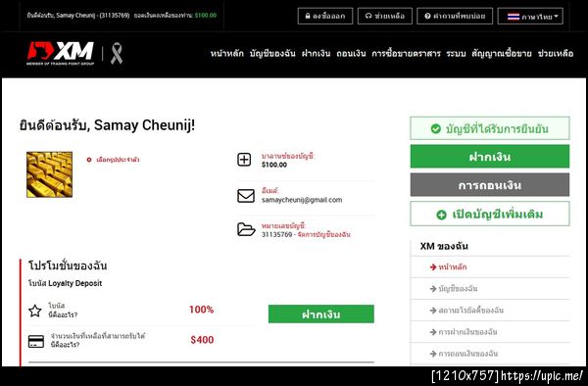The image size is (588, 386).
Task: Click the grey การถอนเงิน button
Action: [x=490, y=185]
